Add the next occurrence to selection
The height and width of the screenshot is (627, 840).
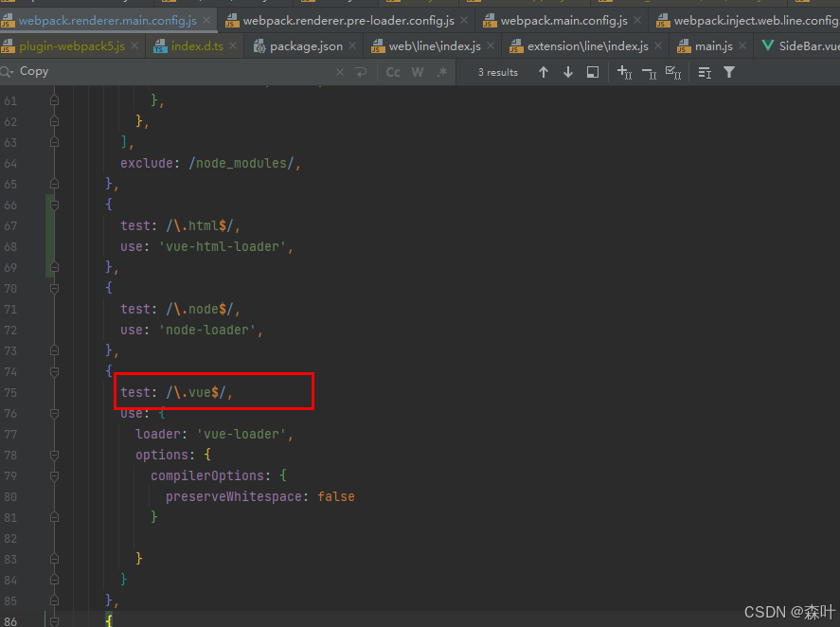(x=622, y=72)
